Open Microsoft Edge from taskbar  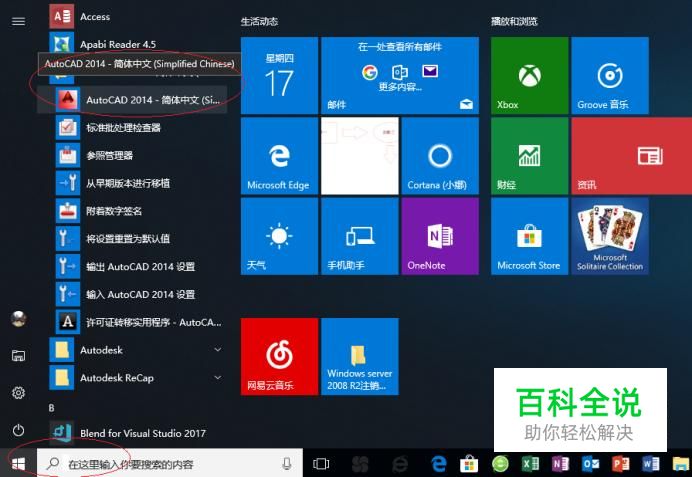tap(439, 464)
